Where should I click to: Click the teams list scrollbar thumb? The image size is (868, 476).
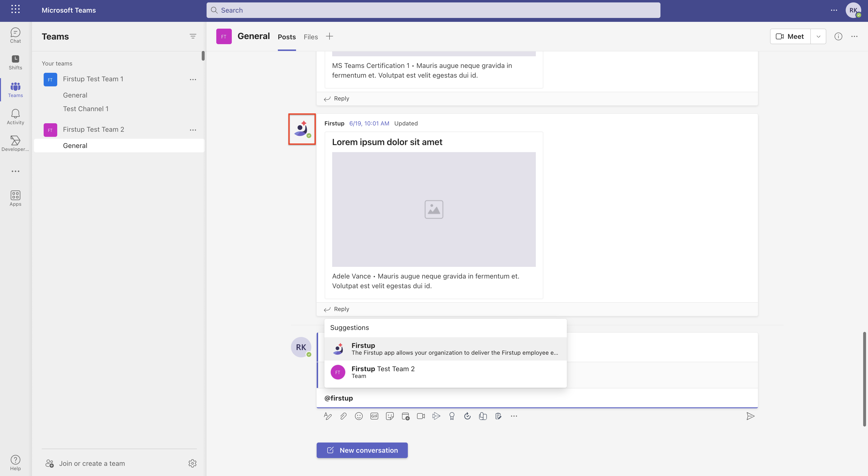pos(203,56)
